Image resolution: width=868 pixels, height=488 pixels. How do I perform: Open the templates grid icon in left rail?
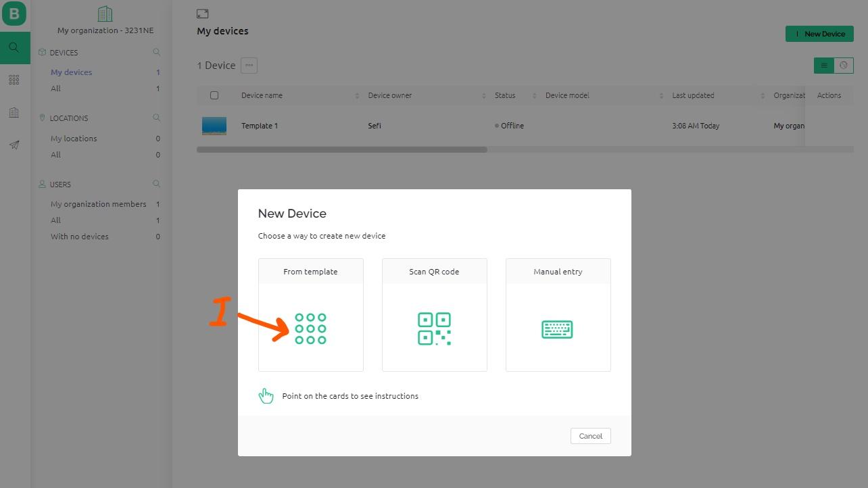[x=14, y=80]
